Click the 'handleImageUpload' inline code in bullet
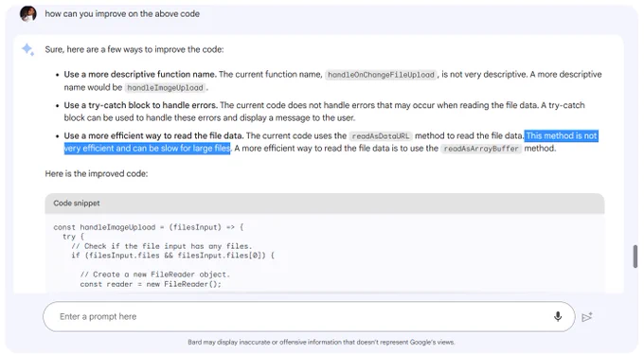The height and width of the screenshot is (354, 644). point(165,87)
